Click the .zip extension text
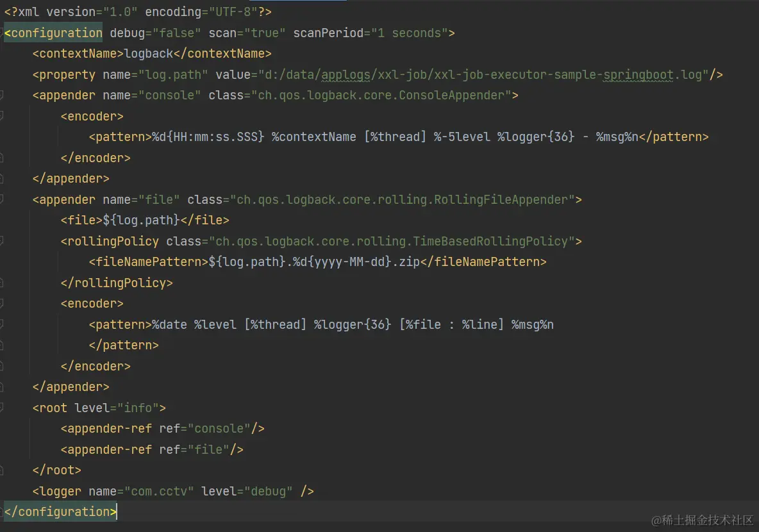 click(406, 262)
